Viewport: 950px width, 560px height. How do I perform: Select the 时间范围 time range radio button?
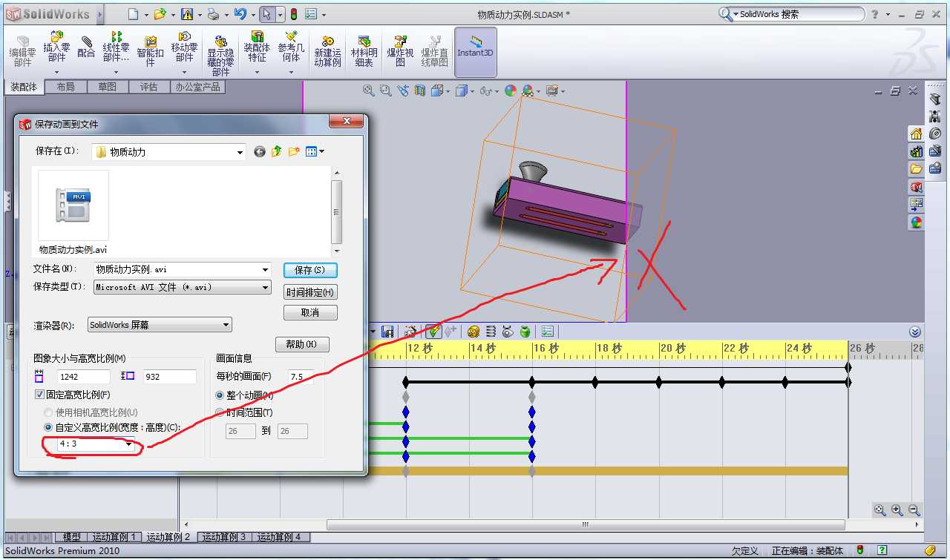coord(220,412)
